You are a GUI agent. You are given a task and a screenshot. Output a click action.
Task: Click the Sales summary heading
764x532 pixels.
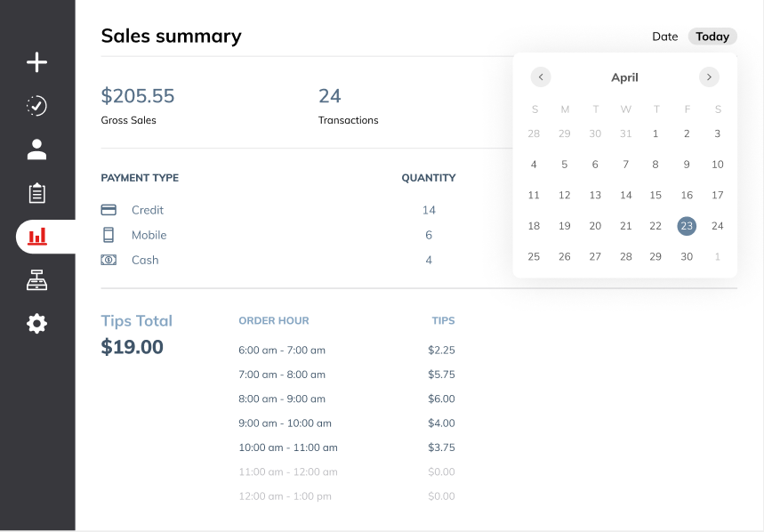(171, 36)
